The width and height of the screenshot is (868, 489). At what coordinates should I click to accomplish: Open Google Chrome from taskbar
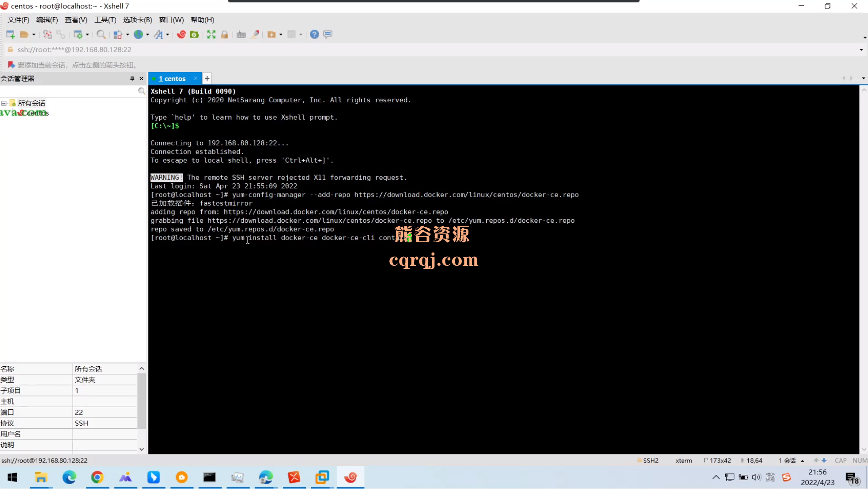point(98,477)
